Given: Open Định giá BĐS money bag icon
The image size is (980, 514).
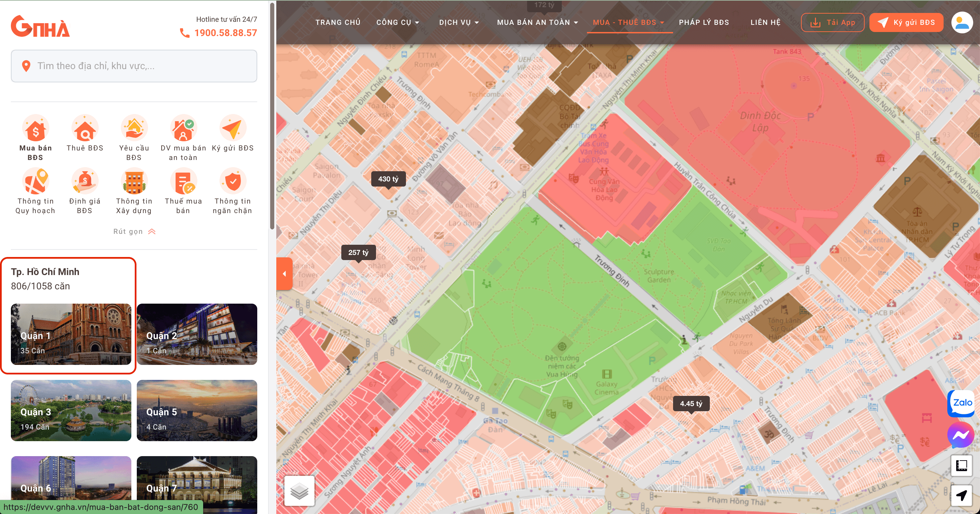Looking at the screenshot, I should click(x=85, y=181).
